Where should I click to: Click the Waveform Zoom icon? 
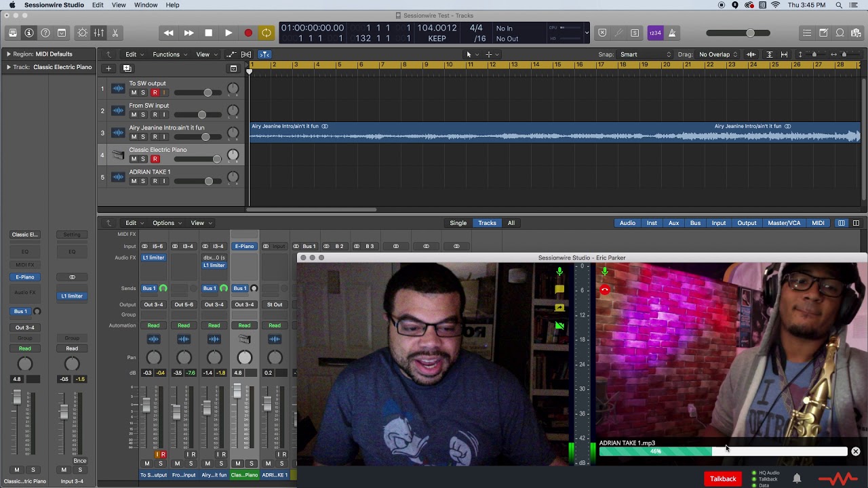pyautogui.click(x=751, y=54)
